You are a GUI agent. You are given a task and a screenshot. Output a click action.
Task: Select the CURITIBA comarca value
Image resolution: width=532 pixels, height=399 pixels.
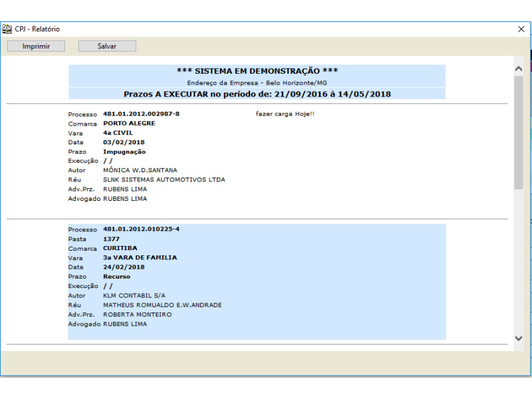coord(120,248)
